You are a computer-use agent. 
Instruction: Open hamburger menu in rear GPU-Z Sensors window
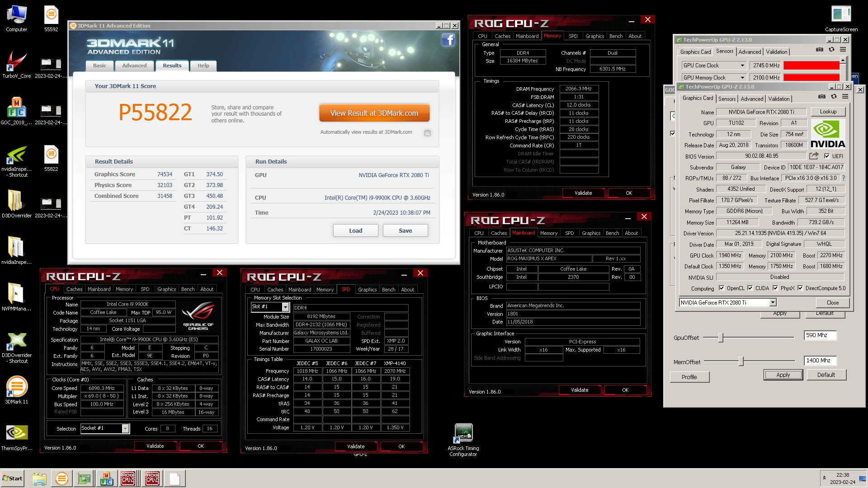[843, 50]
